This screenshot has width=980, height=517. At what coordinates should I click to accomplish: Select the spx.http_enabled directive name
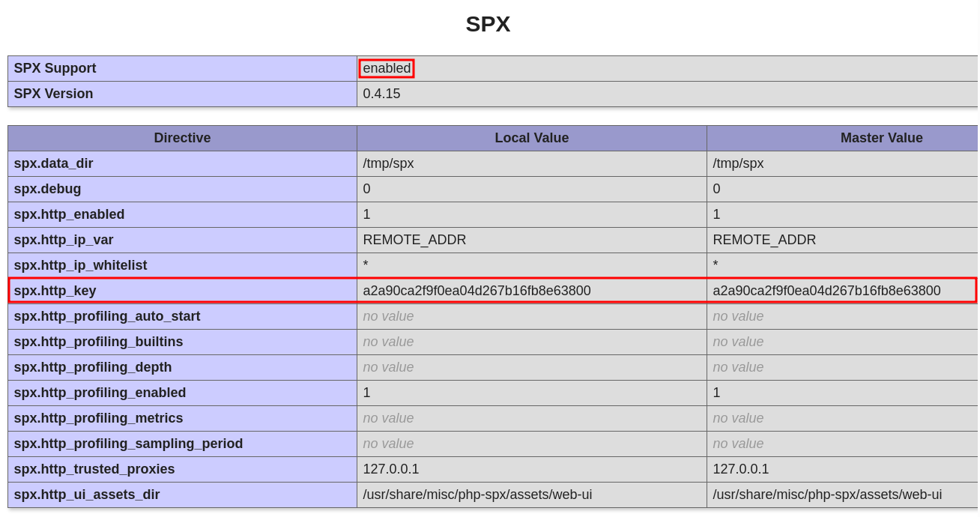(69, 214)
